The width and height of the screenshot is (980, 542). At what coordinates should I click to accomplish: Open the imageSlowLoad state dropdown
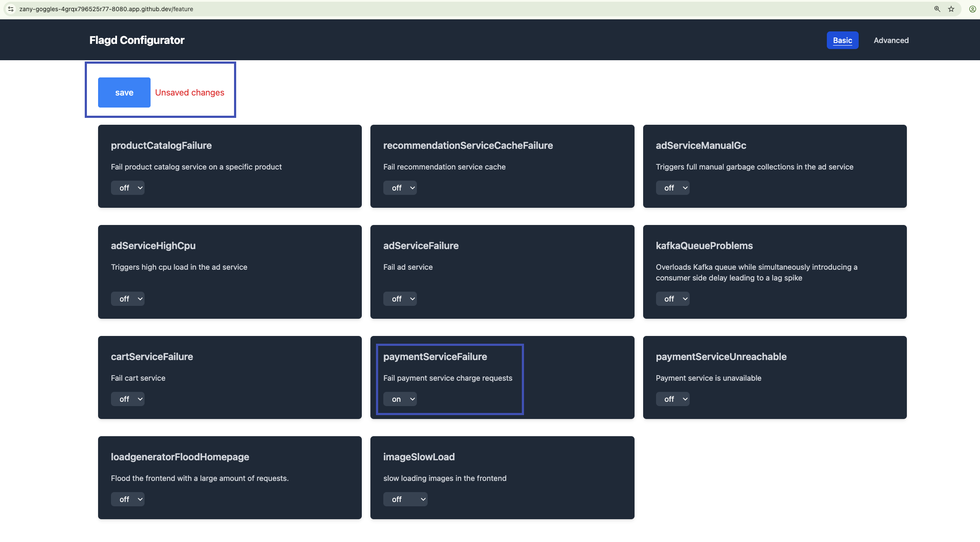(405, 499)
